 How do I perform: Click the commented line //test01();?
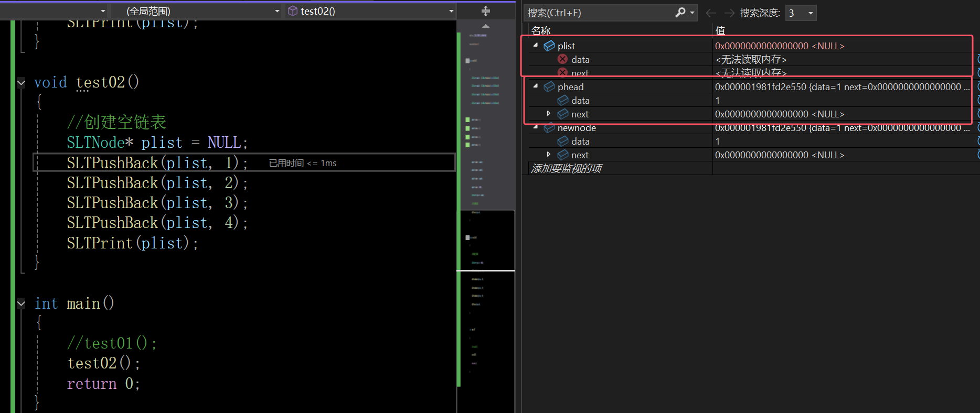coord(112,343)
